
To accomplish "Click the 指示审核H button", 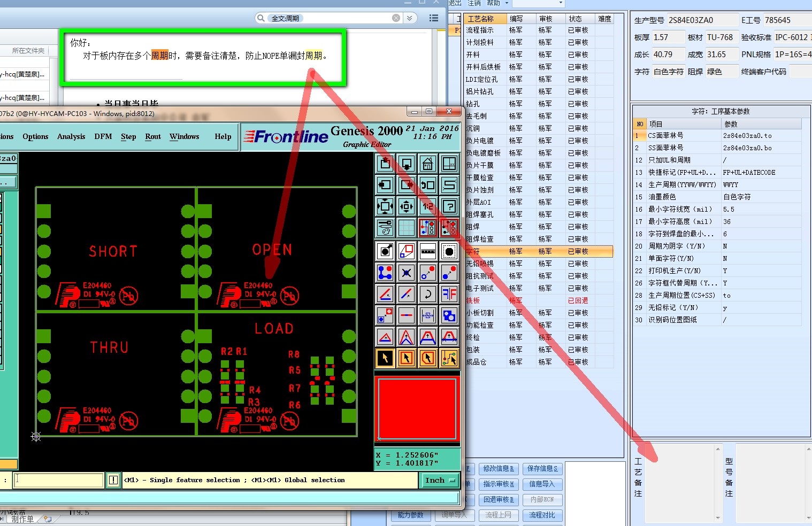I will pos(499,484).
